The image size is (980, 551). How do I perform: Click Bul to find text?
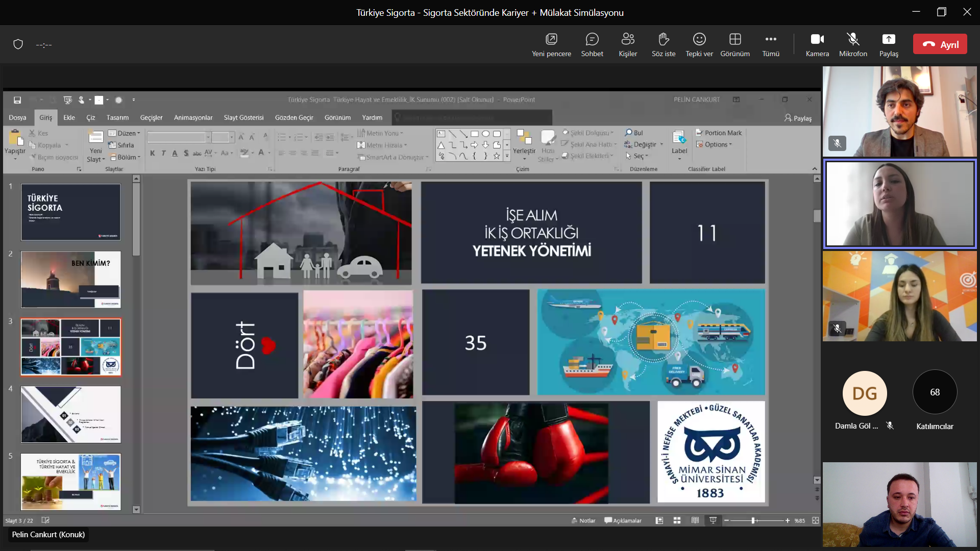[634, 133]
